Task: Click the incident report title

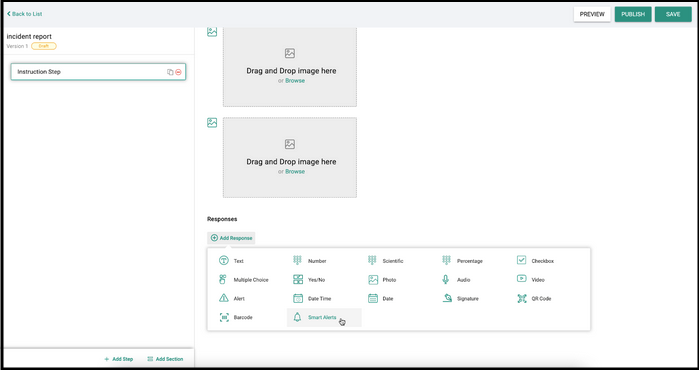Action: point(29,37)
